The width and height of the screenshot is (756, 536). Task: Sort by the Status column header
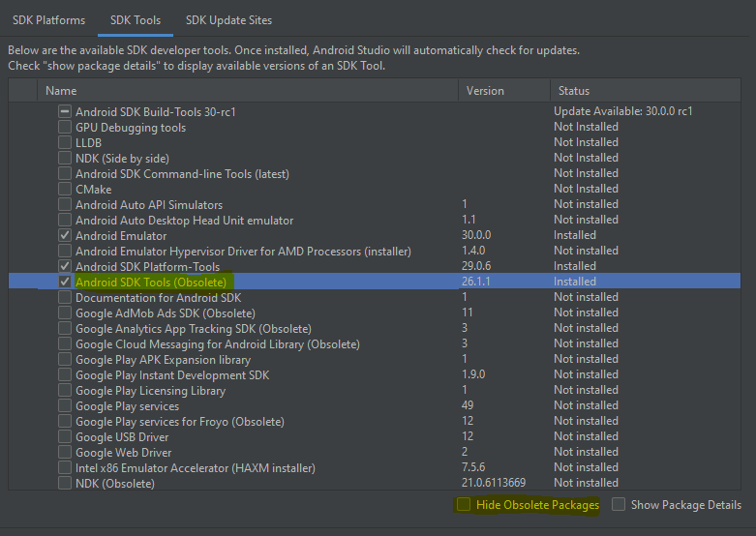coord(646,91)
